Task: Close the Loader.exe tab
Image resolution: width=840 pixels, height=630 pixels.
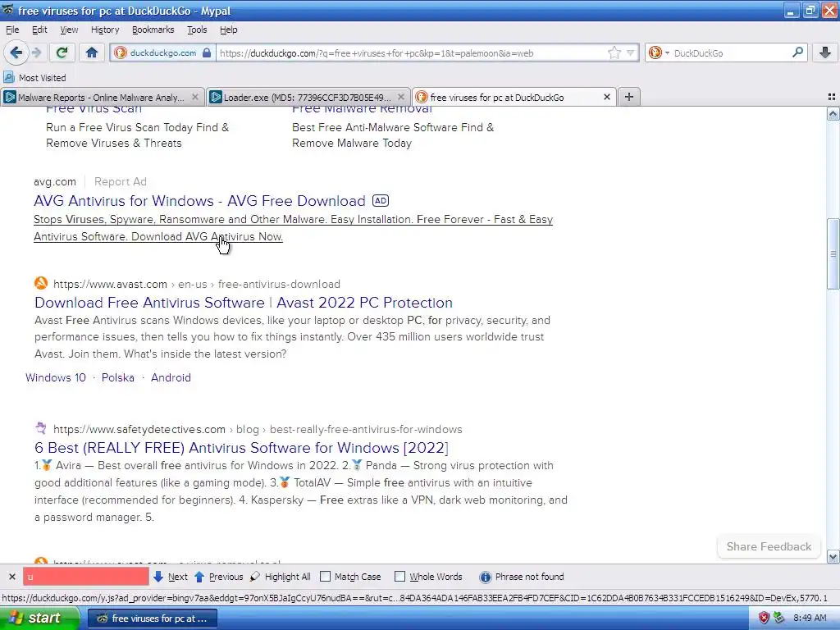Action: click(x=400, y=97)
